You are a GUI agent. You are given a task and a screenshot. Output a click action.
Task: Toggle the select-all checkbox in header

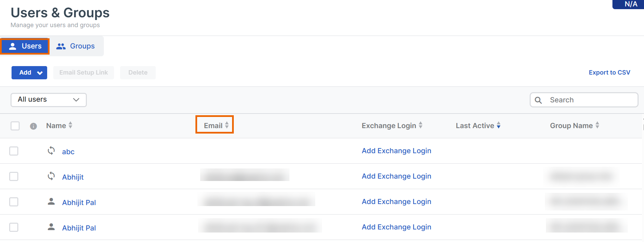click(15, 126)
